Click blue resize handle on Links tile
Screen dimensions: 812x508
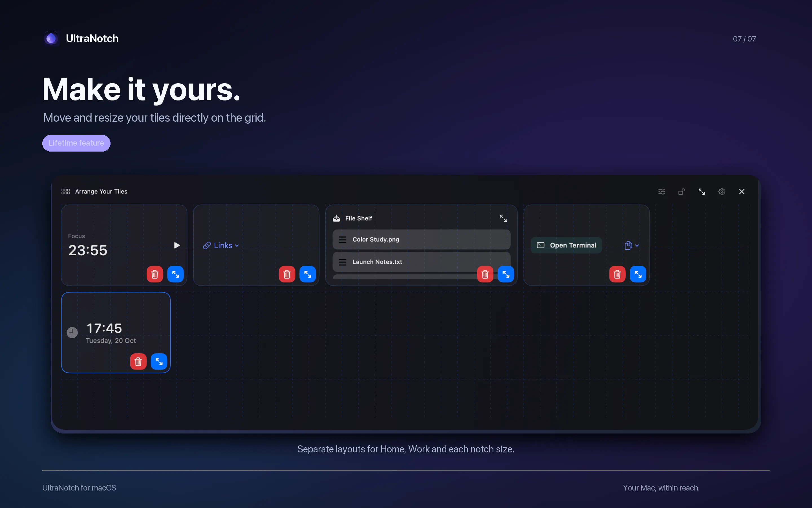click(308, 274)
